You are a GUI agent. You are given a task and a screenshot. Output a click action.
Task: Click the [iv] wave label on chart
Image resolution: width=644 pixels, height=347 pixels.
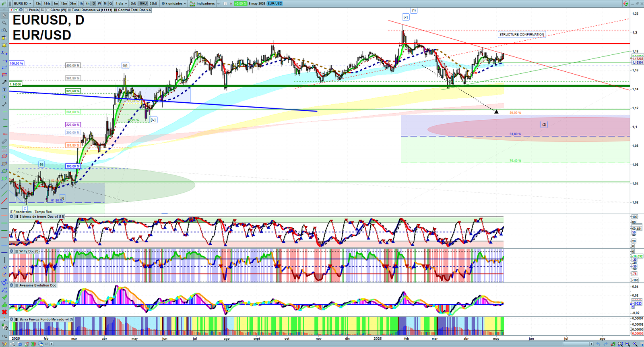(x=153, y=120)
